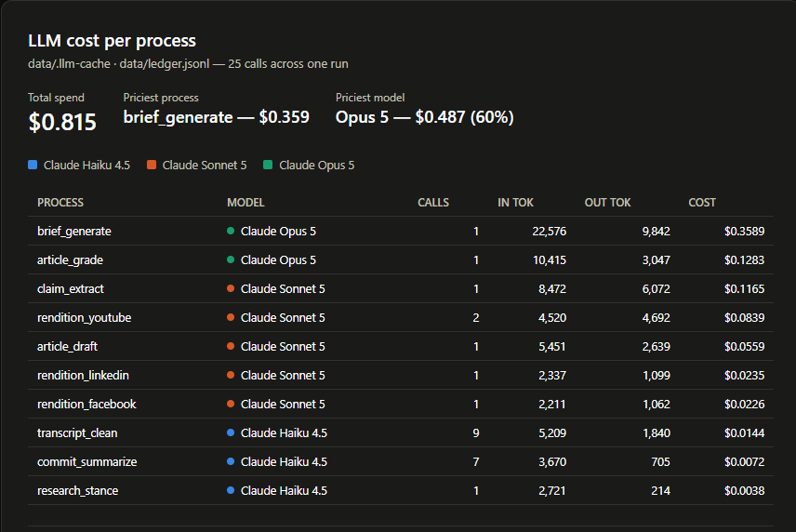The height and width of the screenshot is (532, 796).
Task: Click the $0.0038 cost value
Action: click(x=744, y=491)
